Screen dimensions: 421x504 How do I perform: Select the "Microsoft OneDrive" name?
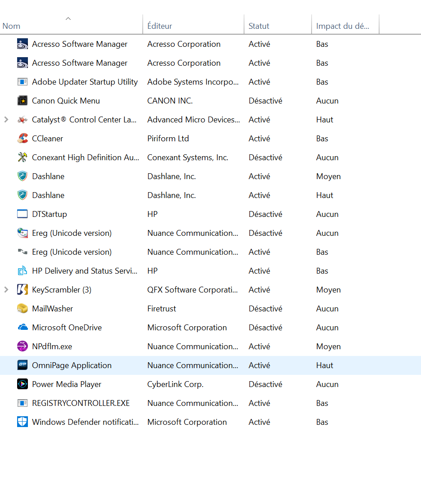click(67, 328)
